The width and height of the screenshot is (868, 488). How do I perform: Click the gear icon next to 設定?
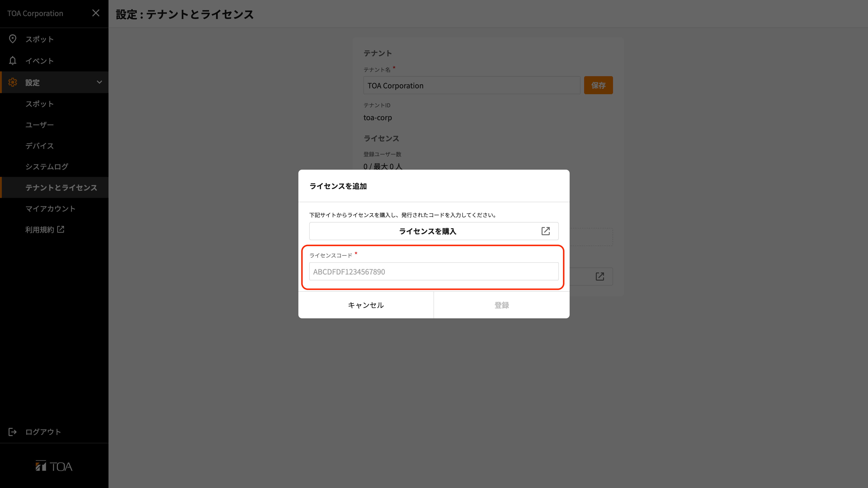pos(12,82)
